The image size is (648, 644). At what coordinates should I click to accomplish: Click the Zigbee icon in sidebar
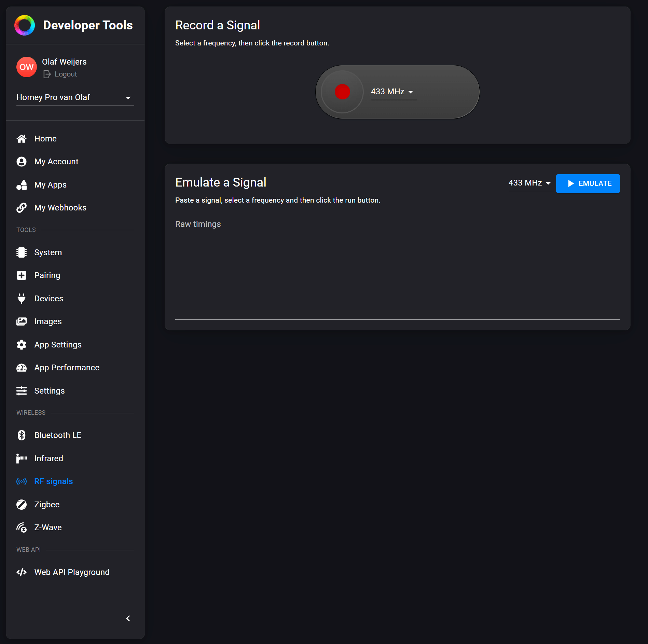point(22,505)
